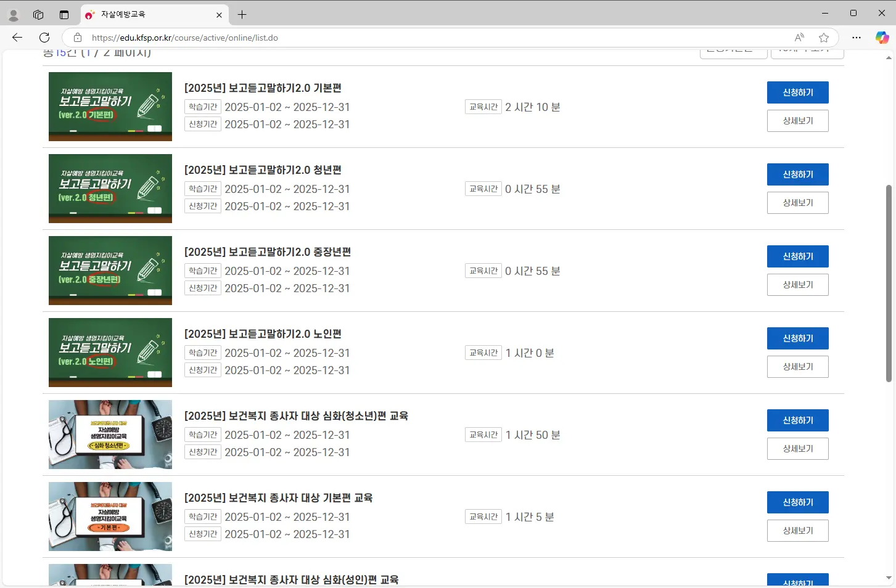The height and width of the screenshot is (588, 896).
Task: Open the Workspaces panel
Action: [x=38, y=15]
